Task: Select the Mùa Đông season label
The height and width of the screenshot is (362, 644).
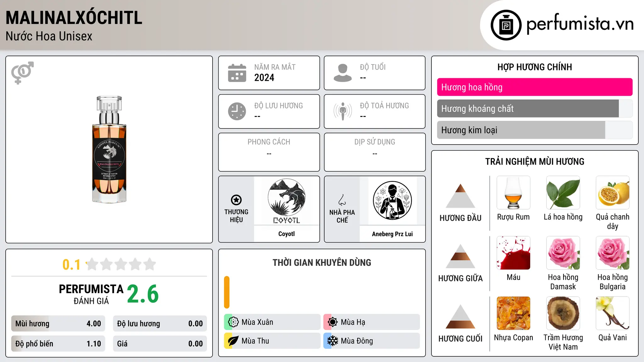Action: tap(357, 341)
